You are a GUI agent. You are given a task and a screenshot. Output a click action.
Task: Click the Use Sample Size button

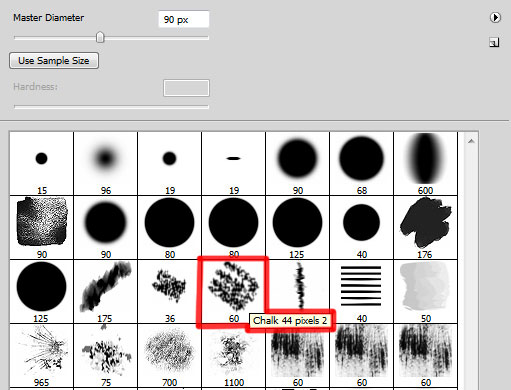point(54,61)
